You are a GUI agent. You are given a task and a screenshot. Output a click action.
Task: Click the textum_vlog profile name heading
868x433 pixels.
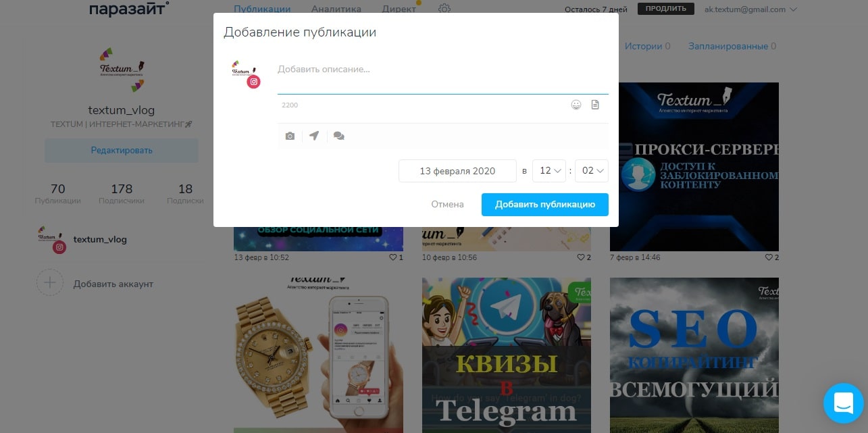tap(122, 110)
